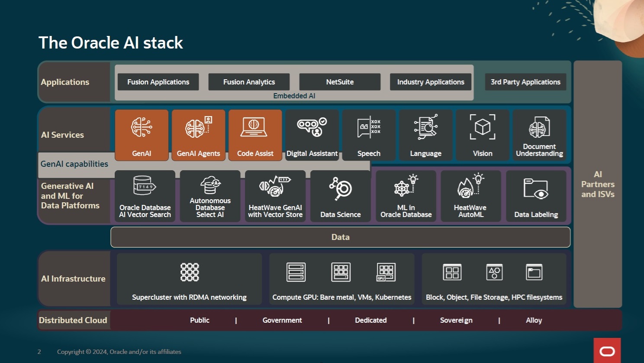Click the Data bar
This screenshot has height=363, width=644.
[340, 237]
